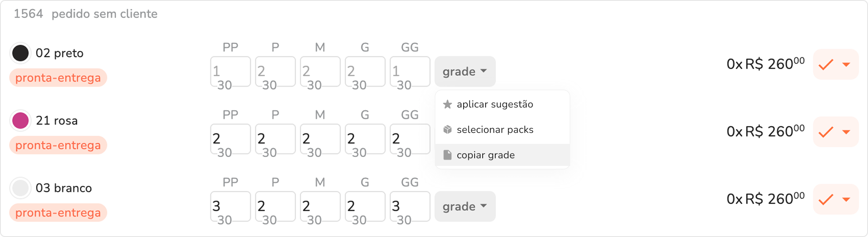Click the orange checkmark for 21 rosa
The image size is (868, 237).
coord(825,132)
